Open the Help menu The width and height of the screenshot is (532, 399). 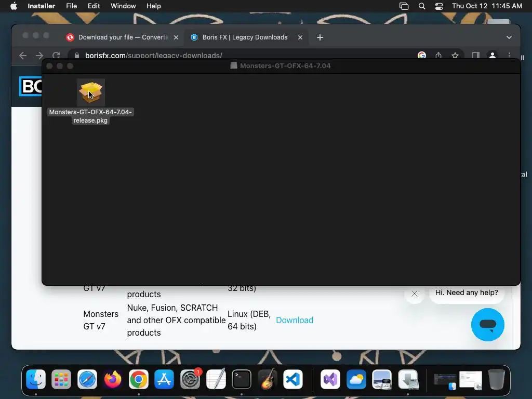point(153,6)
